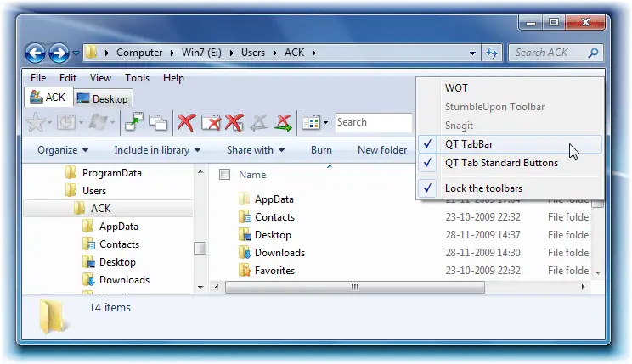Click the Burn button
Screen dimensions: 632x364
point(321,150)
